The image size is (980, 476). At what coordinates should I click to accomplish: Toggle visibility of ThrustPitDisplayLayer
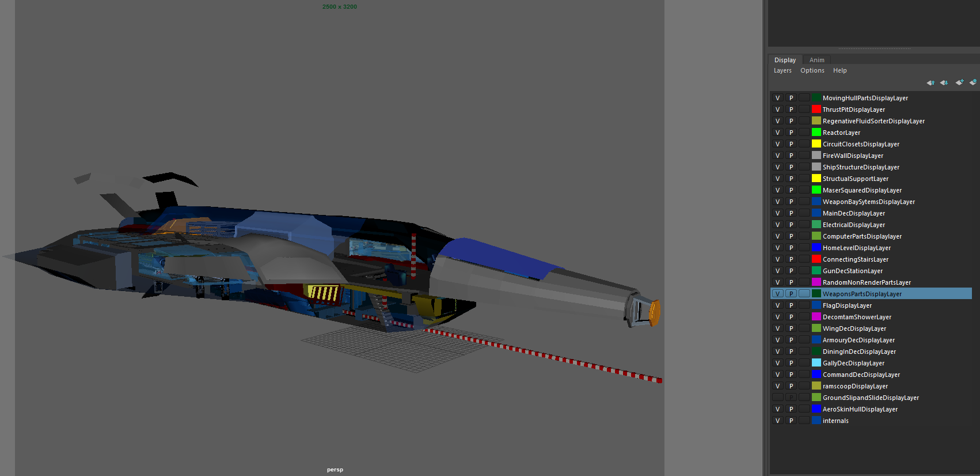coord(777,109)
